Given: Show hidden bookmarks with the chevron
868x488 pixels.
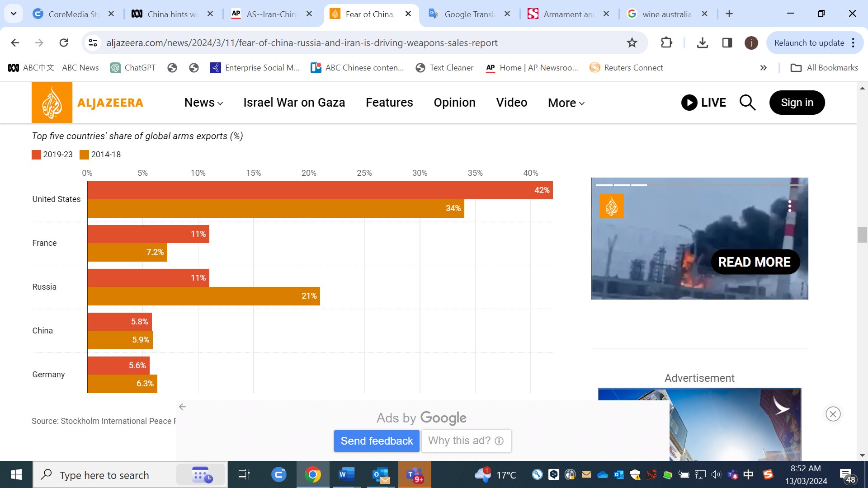Looking at the screenshot, I should [x=764, y=68].
